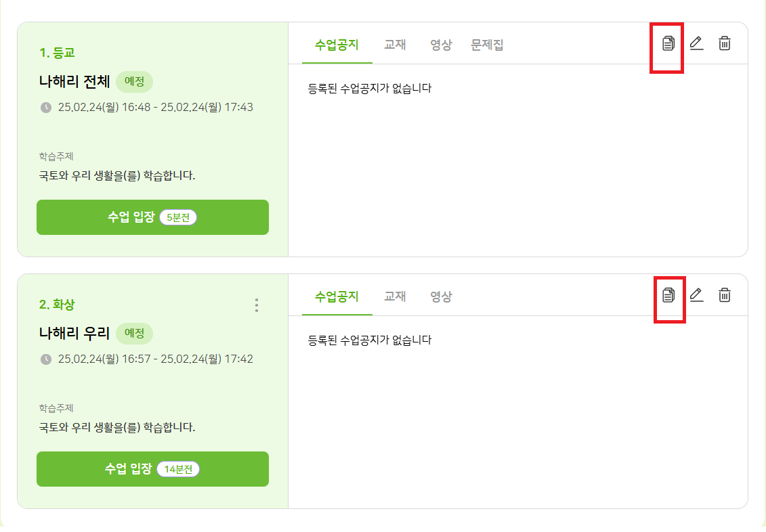
Task: Switch to 교재 tab in 화상 class
Action: (395, 296)
